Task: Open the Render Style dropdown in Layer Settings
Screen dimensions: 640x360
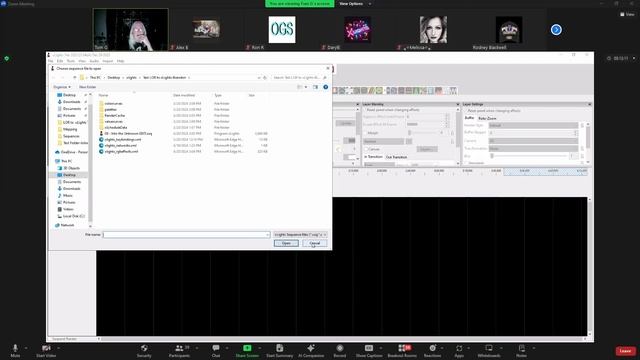Action: tap(533, 125)
